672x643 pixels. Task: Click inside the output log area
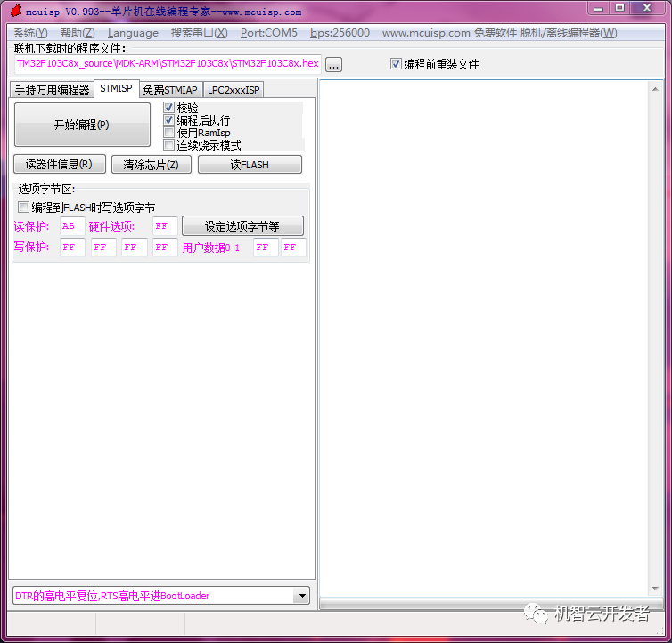click(x=485, y=338)
